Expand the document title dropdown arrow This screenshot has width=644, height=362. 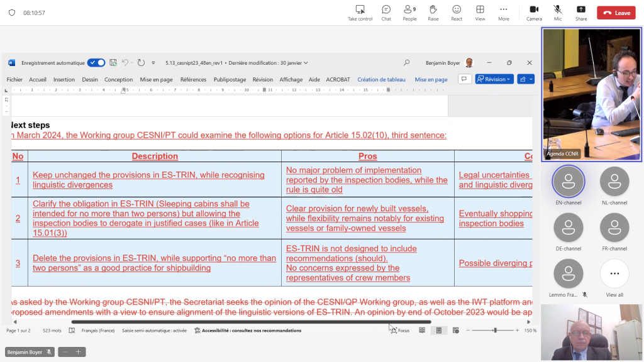306,63
